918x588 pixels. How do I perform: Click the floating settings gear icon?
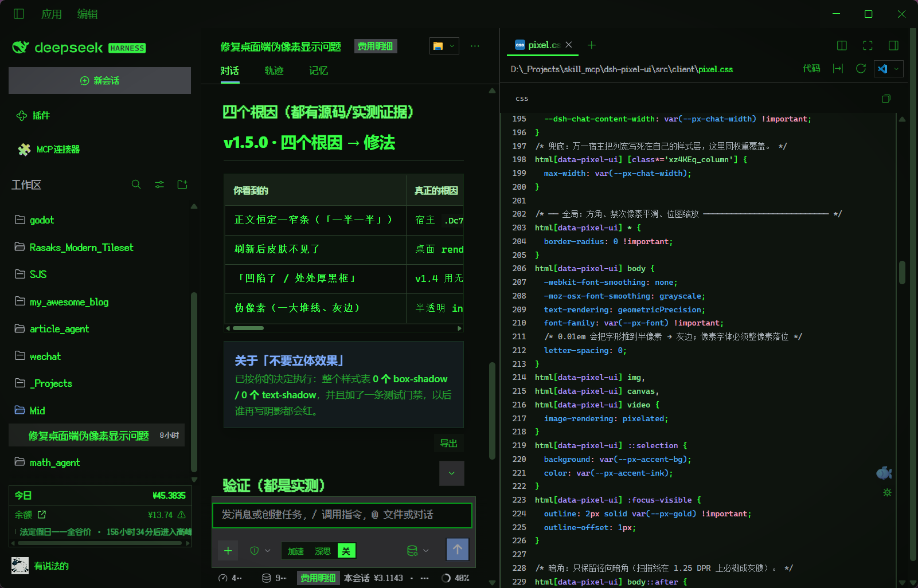(x=887, y=492)
